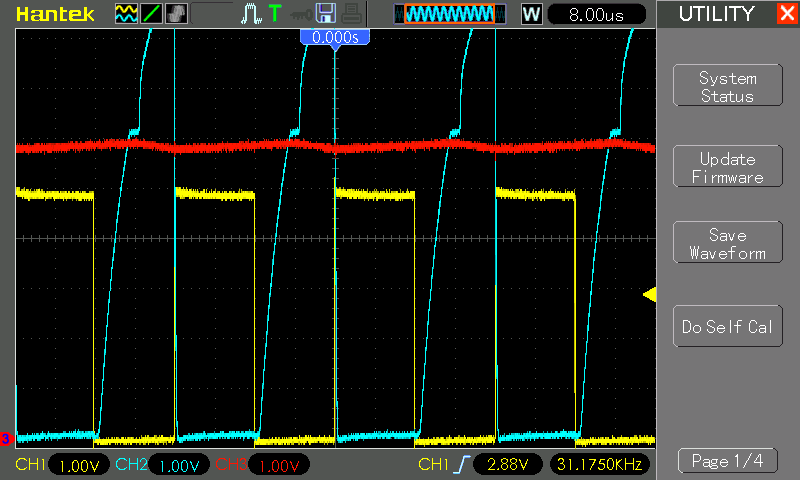The width and height of the screenshot is (800, 480).
Task: Click the 8.00us timebase readout
Action: tap(596, 14)
